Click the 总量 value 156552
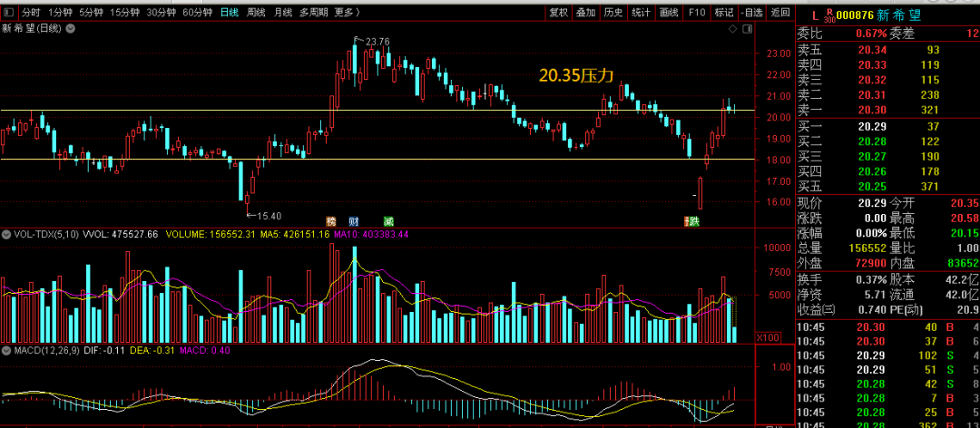 coord(867,248)
